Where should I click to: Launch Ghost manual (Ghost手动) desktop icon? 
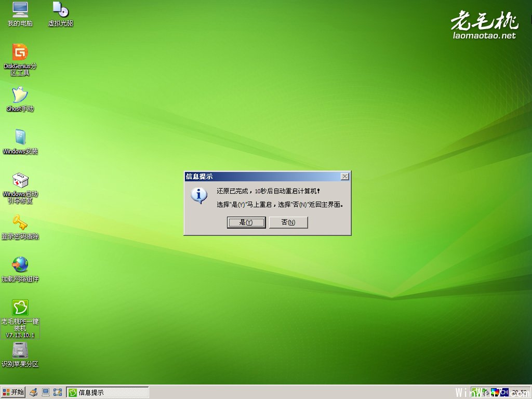(20, 95)
